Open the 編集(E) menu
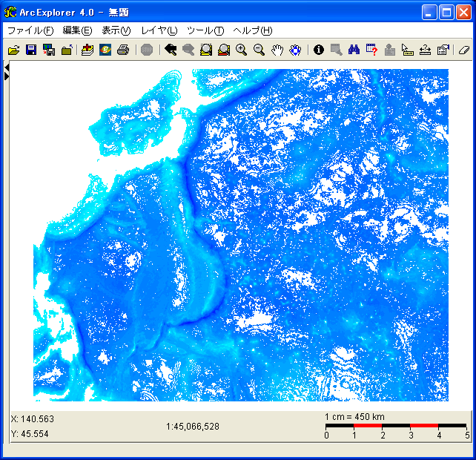This screenshot has width=476, height=460. point(77,30)
